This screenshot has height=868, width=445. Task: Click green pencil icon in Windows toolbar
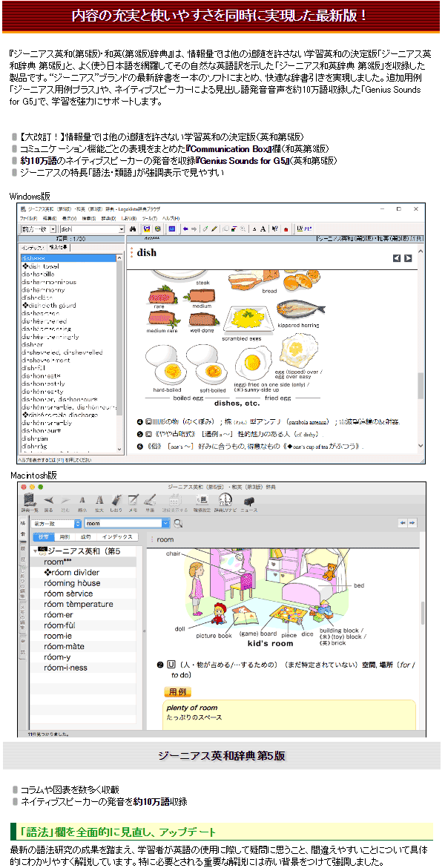point(205,228)
